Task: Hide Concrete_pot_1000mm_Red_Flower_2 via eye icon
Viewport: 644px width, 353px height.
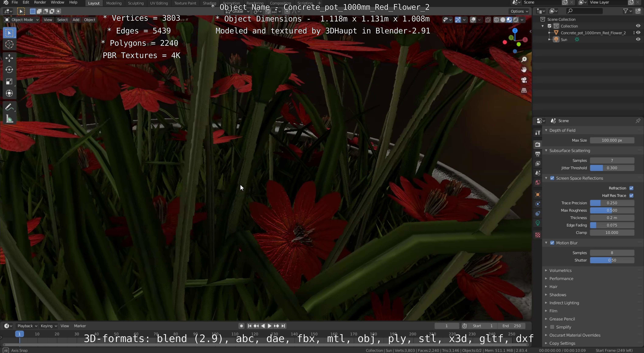Action: 638,33
